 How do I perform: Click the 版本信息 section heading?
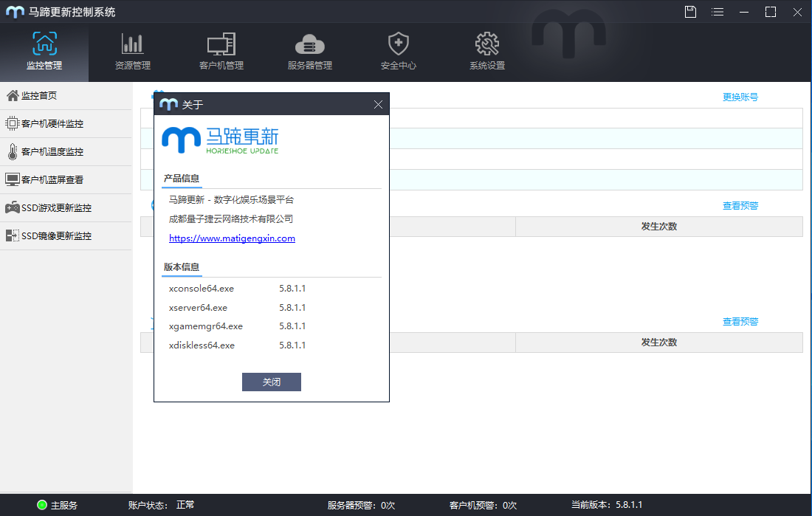tap(182, 266)
